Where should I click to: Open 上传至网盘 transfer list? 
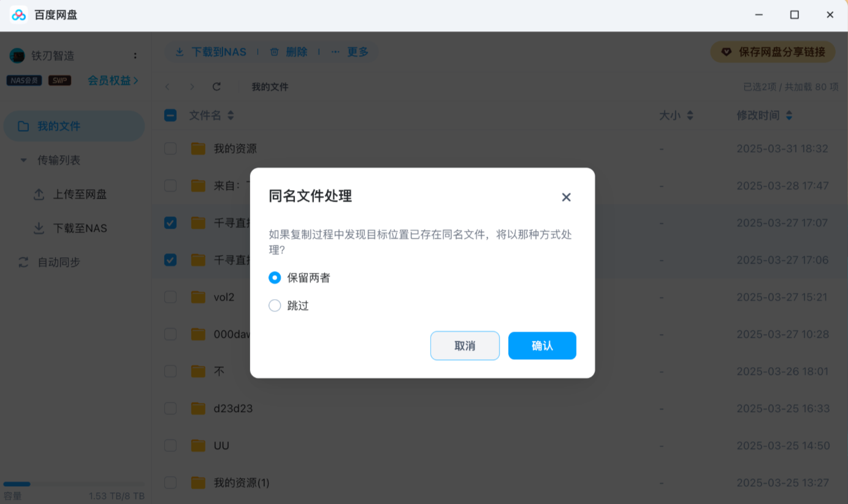pos(80,194)
